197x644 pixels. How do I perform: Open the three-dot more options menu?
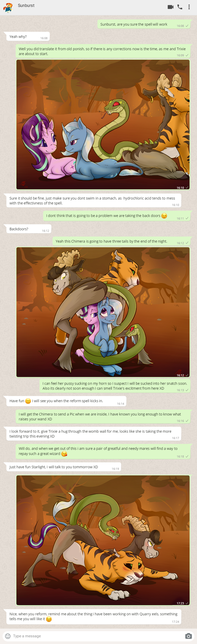189,7
